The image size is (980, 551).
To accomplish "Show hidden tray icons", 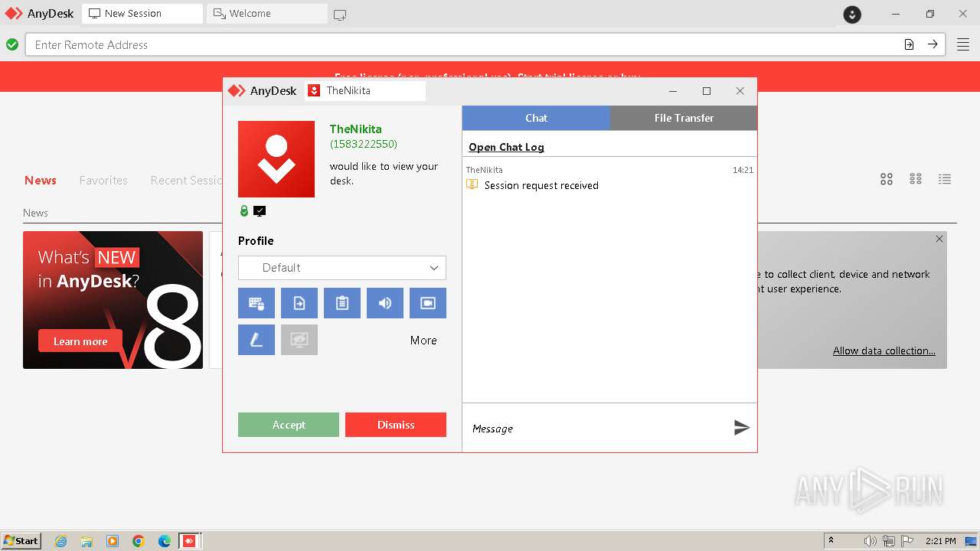I will tap(831, 540).
